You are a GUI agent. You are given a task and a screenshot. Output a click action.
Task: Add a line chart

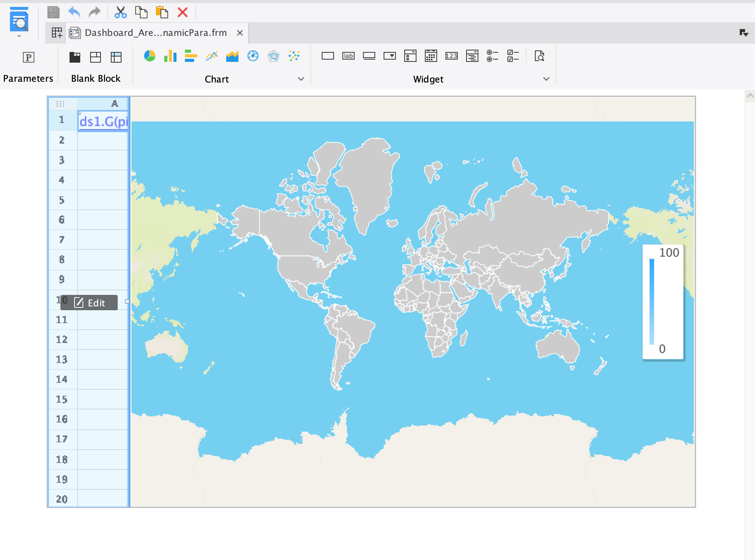click(x=212, y=56)
